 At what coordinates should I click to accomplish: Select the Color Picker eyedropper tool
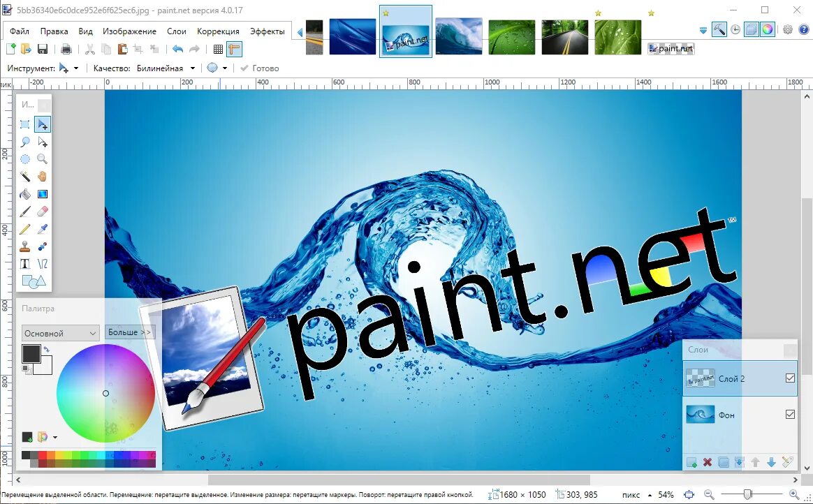coord(43,229)
